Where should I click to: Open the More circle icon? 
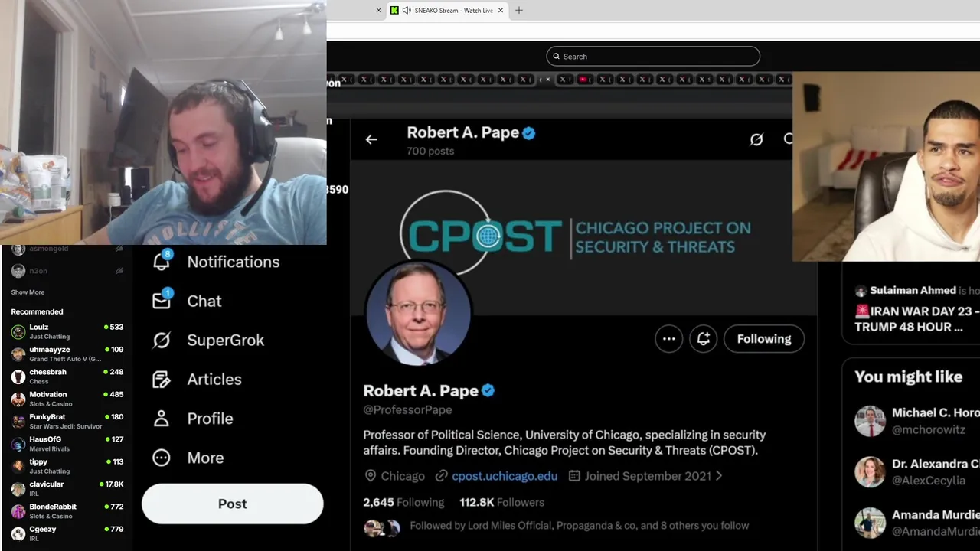pos(162,458)
